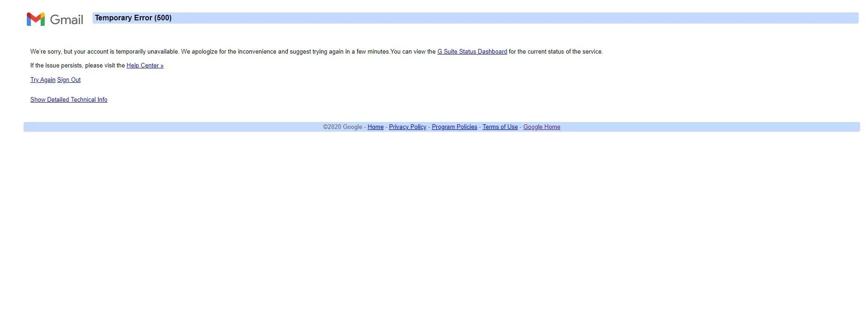This screenshot has height=317, width=868.
Task: Click the "If the issue persists" text
Action: 56,66
